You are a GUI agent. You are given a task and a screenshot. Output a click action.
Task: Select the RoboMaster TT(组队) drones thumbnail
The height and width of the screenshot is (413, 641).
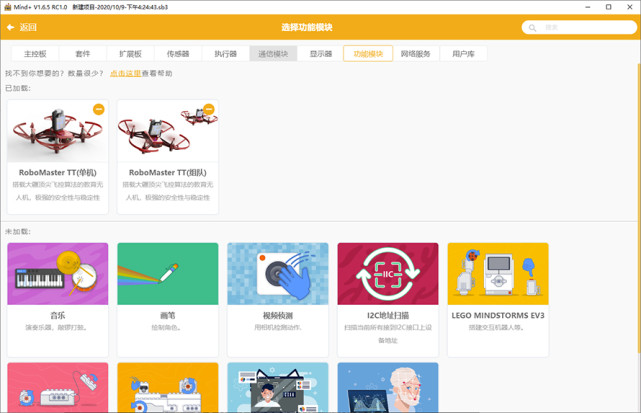pos(168,131)
